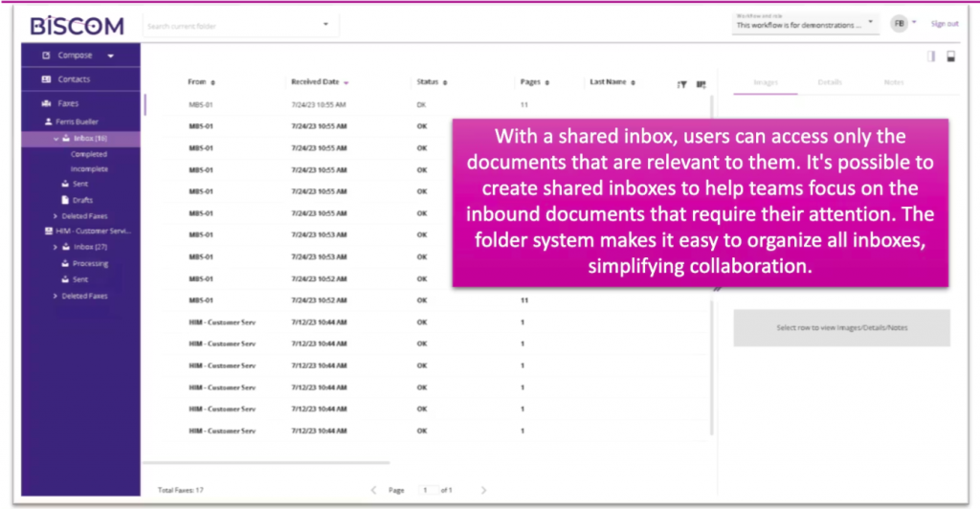Open the Incomplete subfolder
980x509 pixels.
(89, 169)
